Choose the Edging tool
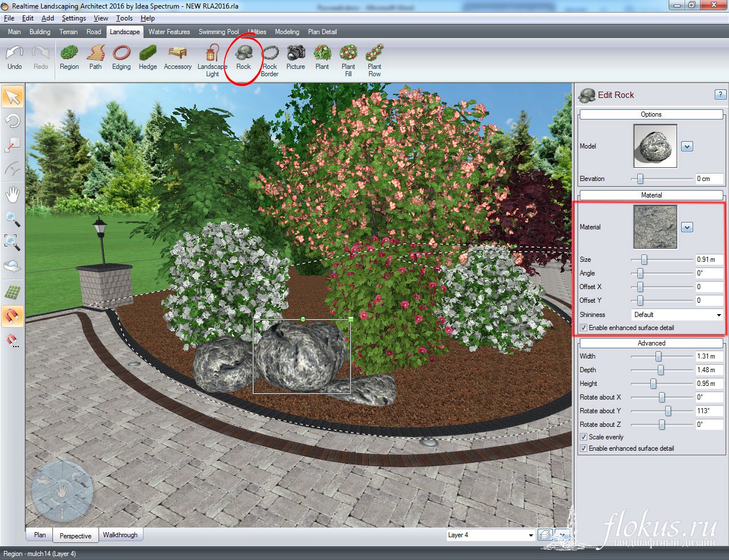The height and width of the screenshot is (560, 729). tap(121, 58)
